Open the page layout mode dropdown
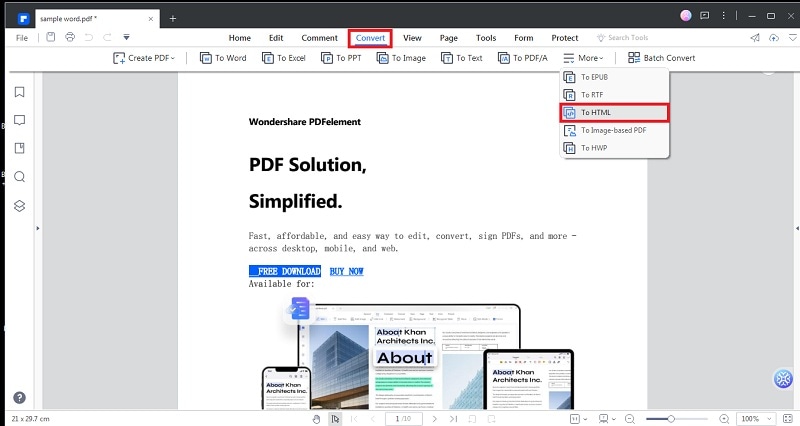Screen dimensions: 800x426 [x=578, y=419]
